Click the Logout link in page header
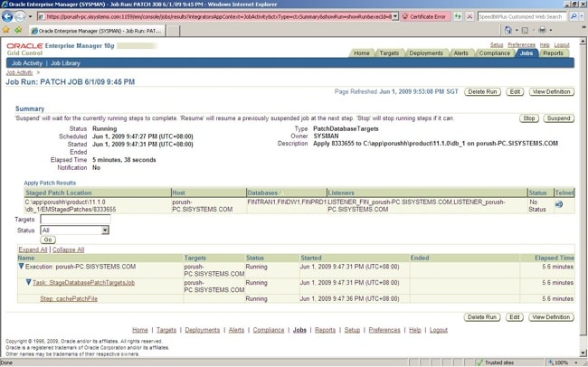588x367 pixels. [x=562, y=44]
